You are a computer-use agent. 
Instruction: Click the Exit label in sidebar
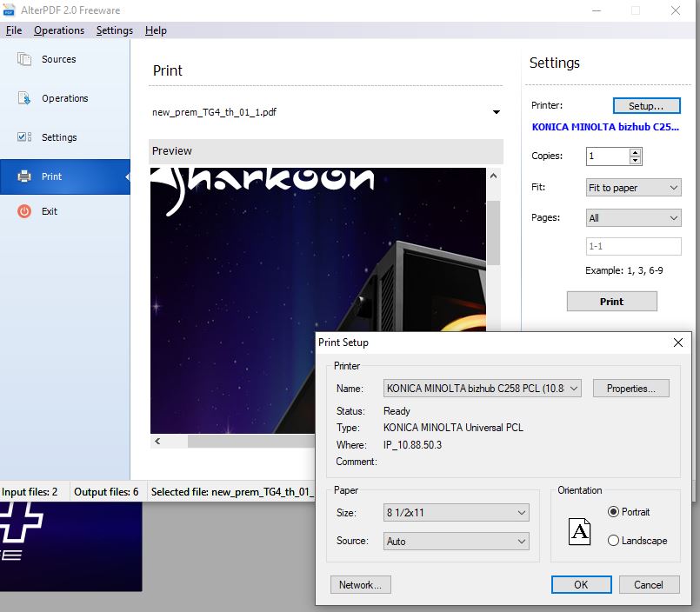[x=50, y=211]
